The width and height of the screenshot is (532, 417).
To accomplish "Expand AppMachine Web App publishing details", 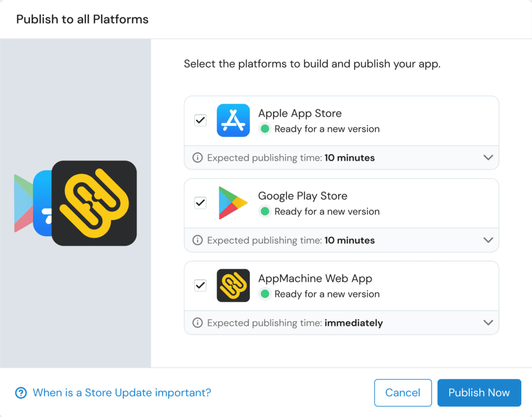I will tap(487, 323).
